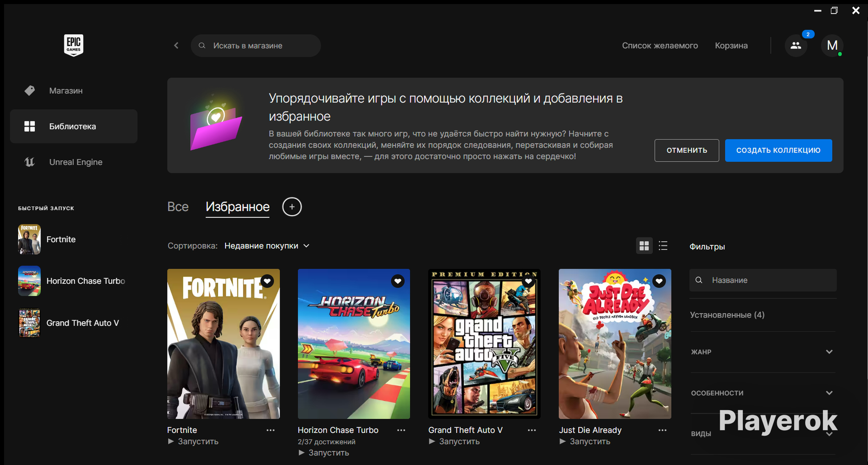Open the friends list icon
Screen dimensions: 868x465
[x=796, y=46]
